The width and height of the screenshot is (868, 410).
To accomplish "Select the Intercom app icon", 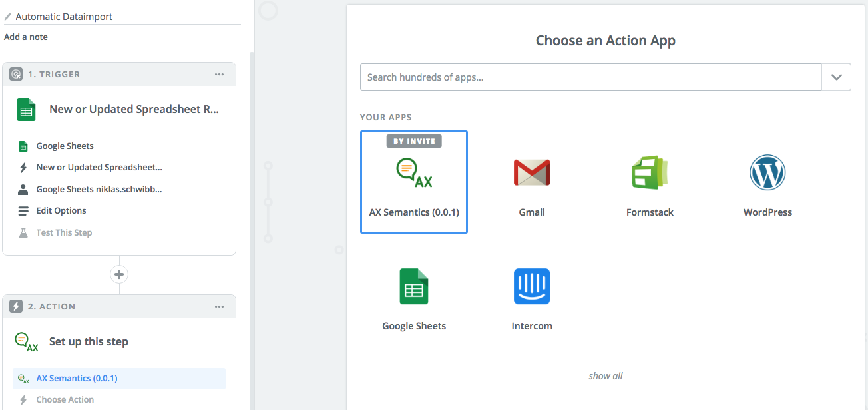I will pyautogui.click(x=532, y=286).
